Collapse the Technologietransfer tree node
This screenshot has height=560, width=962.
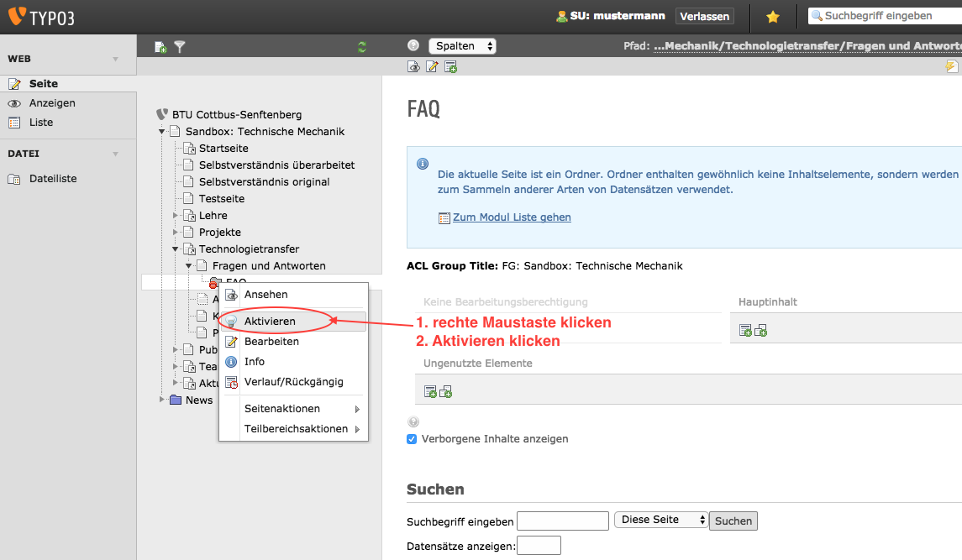click(x=176, y=249)
